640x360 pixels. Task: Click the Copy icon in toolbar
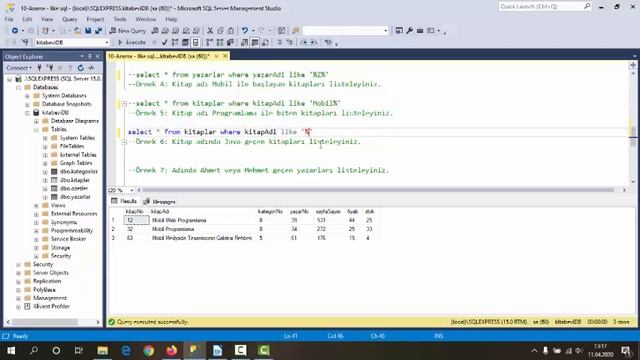point(220,31)
